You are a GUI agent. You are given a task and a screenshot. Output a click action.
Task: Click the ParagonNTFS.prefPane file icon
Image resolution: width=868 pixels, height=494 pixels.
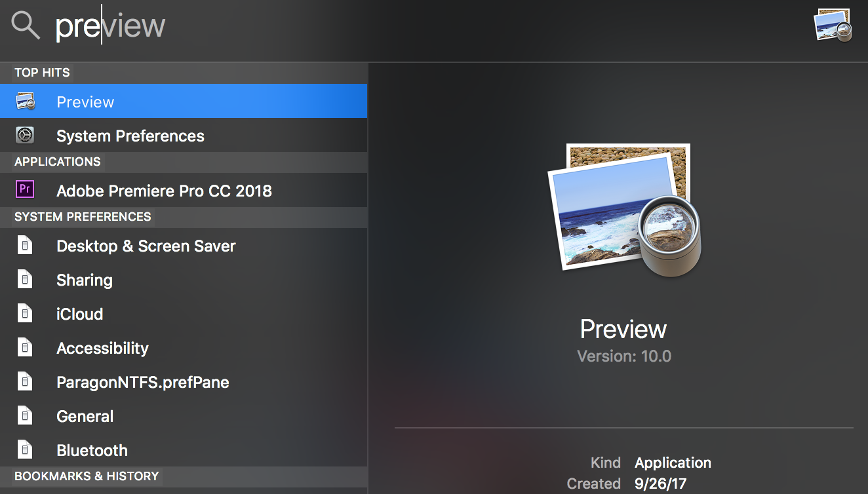tap(25, 382)
